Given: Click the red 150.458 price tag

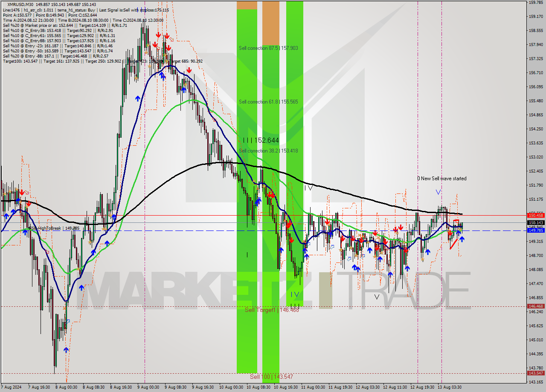Looking at the screenshot, I should tap(535, 215).
